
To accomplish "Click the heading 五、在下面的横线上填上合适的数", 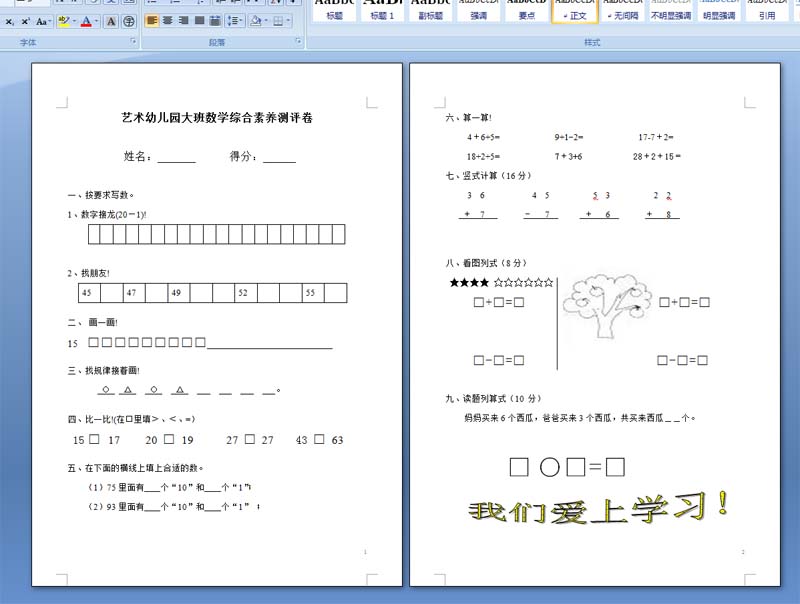I will pyautogui.click(x=135, y=468).
